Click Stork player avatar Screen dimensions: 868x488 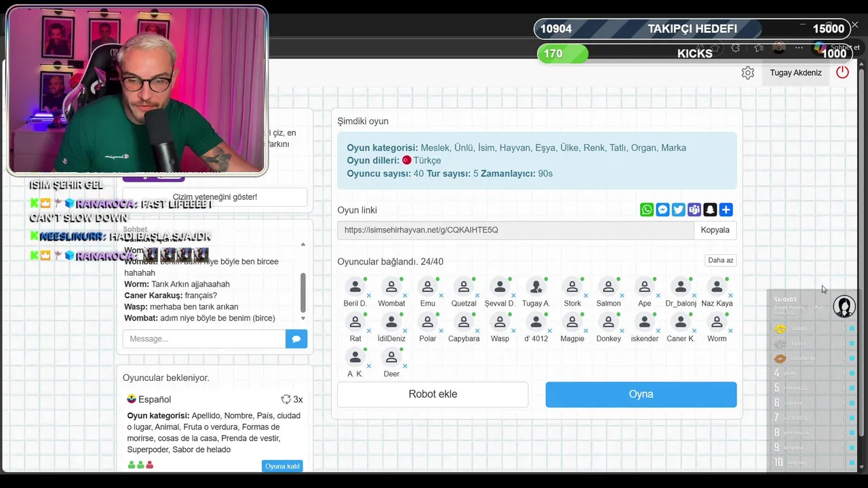[572, 287]
